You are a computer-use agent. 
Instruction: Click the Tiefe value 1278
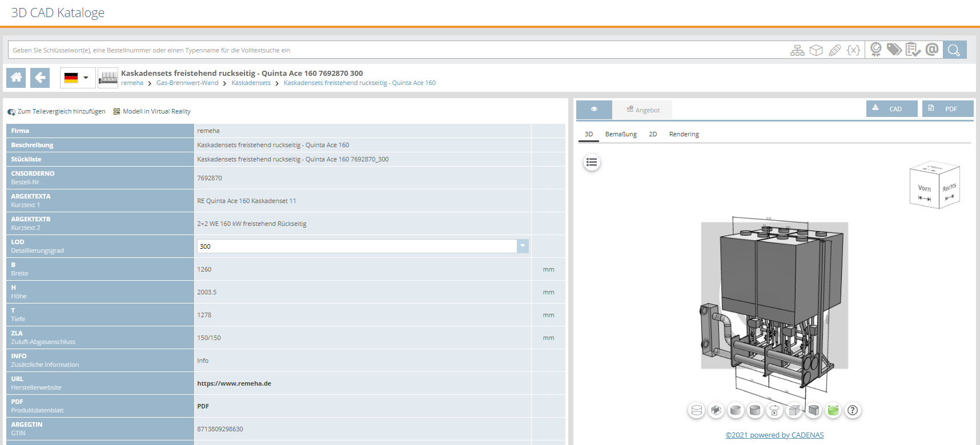point(204,315)
